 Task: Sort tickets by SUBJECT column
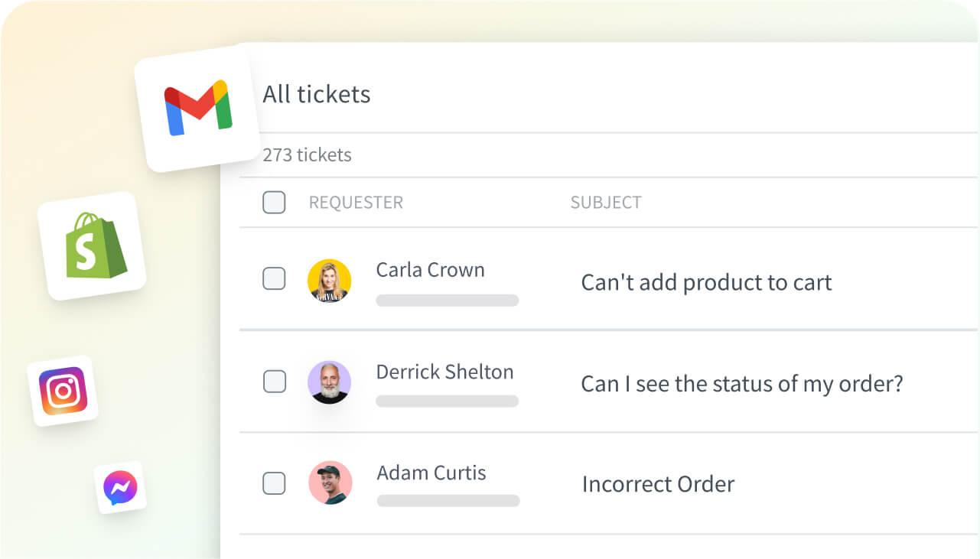click(x=605, y=202)
